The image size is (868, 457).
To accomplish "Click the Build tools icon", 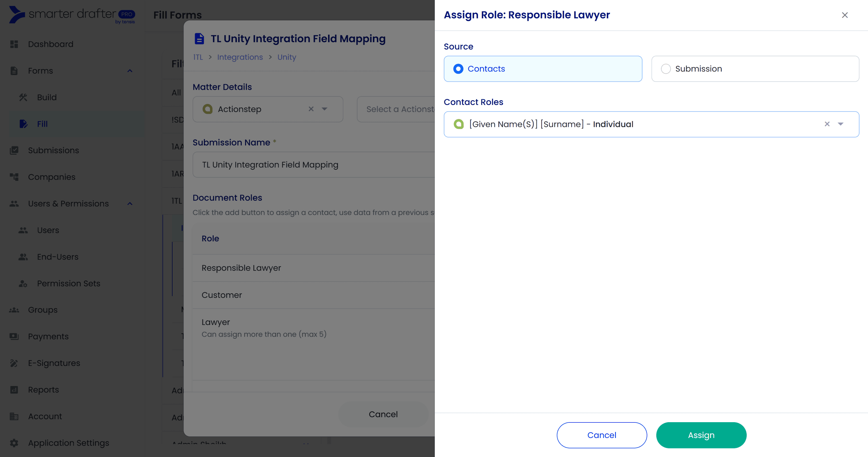I will [x=23, y=98].
